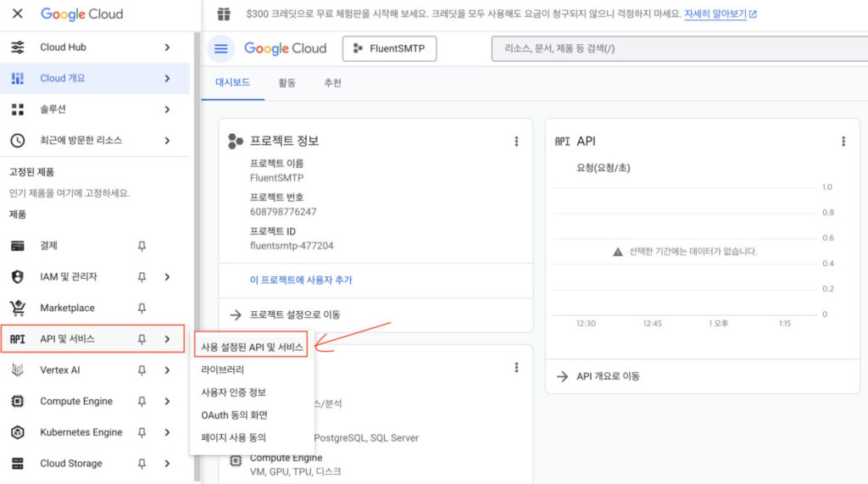
Task: Open more options on 프로젝트 정보 card
Action: (x=516, y=142)
